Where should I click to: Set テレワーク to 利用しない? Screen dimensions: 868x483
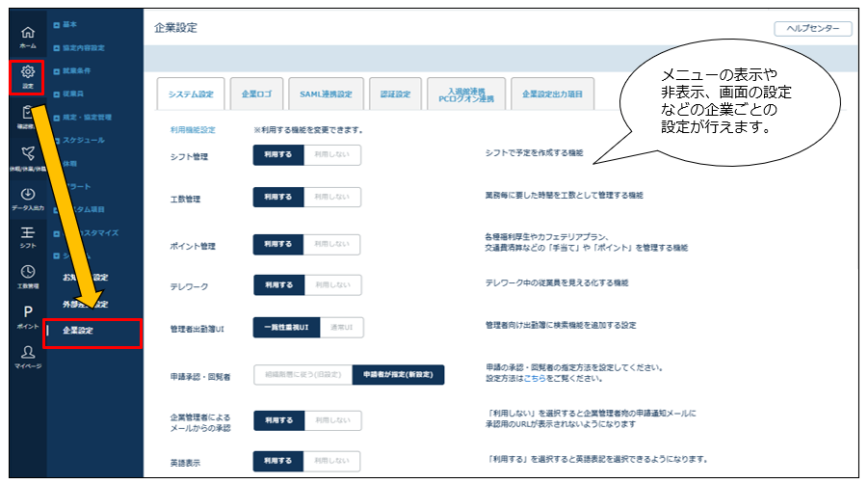[331, 285]
